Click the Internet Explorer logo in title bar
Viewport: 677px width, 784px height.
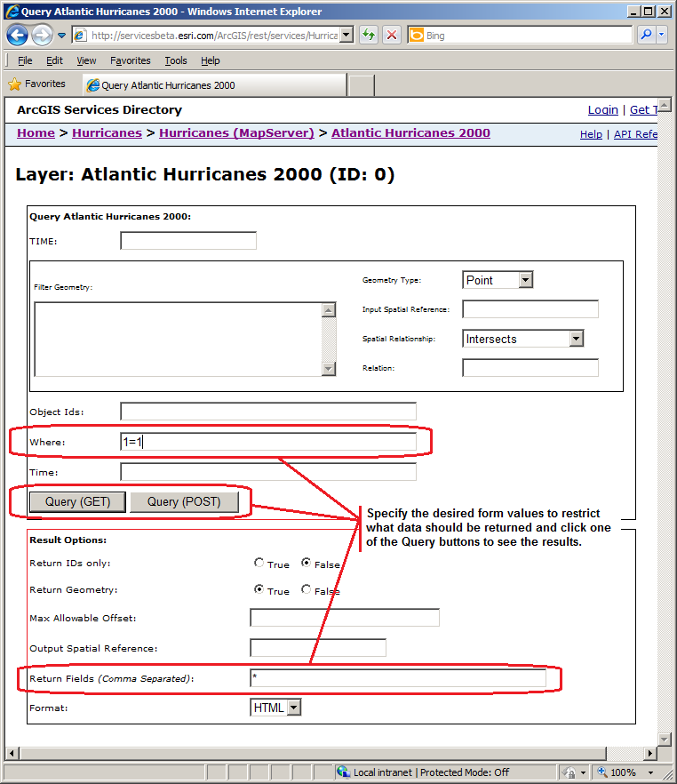(x=12, y=11)
